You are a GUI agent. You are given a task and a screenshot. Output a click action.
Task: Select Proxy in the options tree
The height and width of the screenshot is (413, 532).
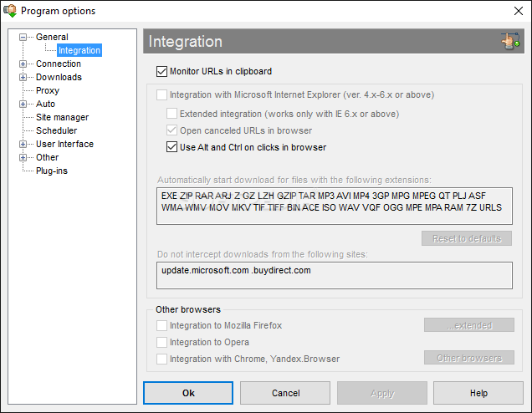[x=48, y=90]
